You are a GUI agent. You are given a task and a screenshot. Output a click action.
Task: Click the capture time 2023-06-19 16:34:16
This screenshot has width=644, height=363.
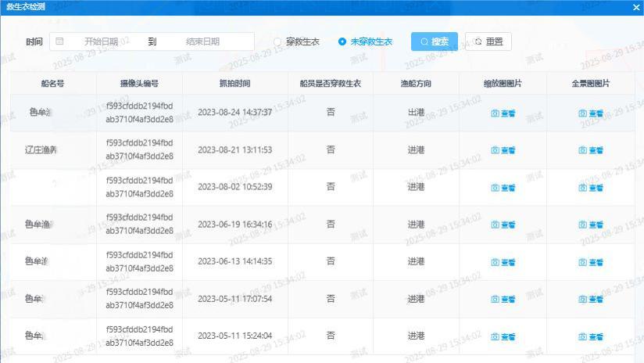(235, 224)
